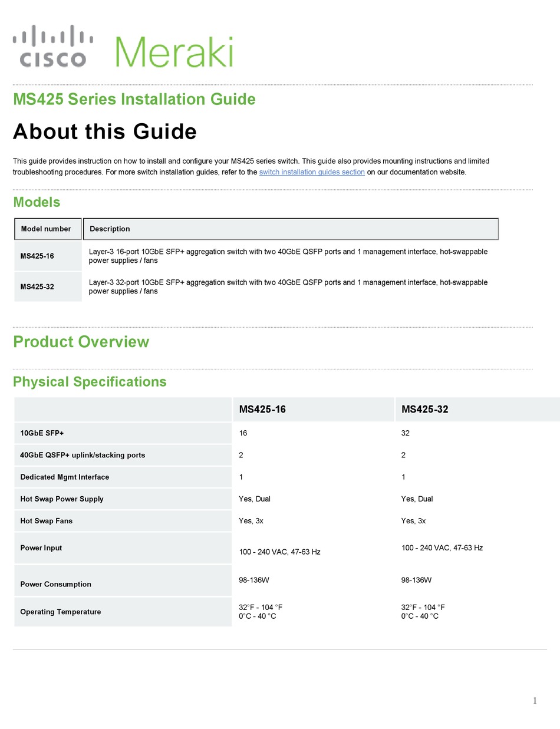Click the 10GbE SFP+ row label
The width and height of the screenshot is (560, 729).
pos(42,433)
